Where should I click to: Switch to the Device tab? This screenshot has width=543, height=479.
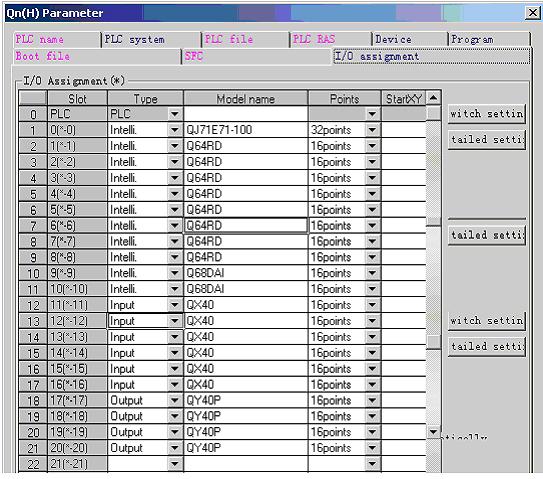pyautogui.click(x=409, y=39)
